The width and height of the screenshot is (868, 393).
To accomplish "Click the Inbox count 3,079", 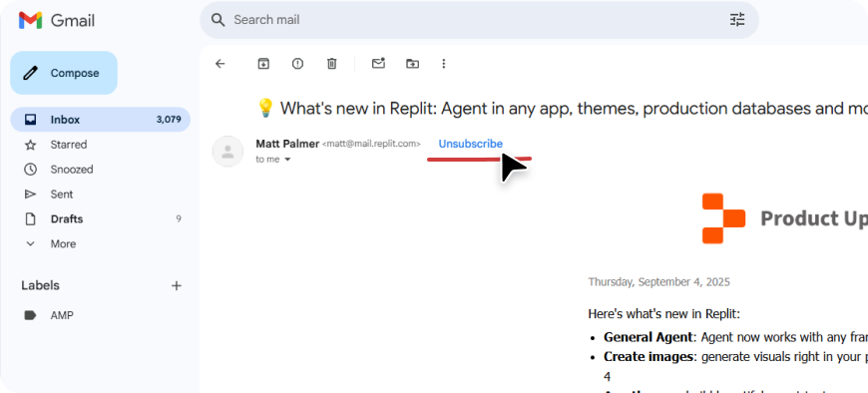I will point(169,120).
